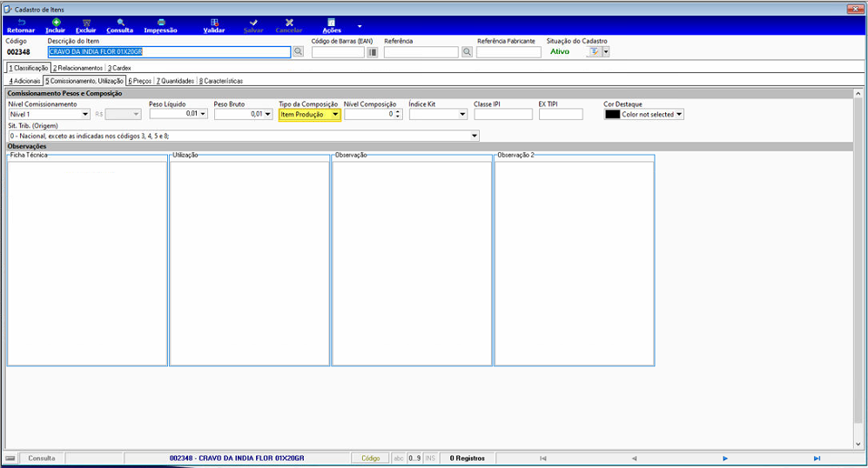Click the scroll up arrow of the panel

click(x=858, y=94)
